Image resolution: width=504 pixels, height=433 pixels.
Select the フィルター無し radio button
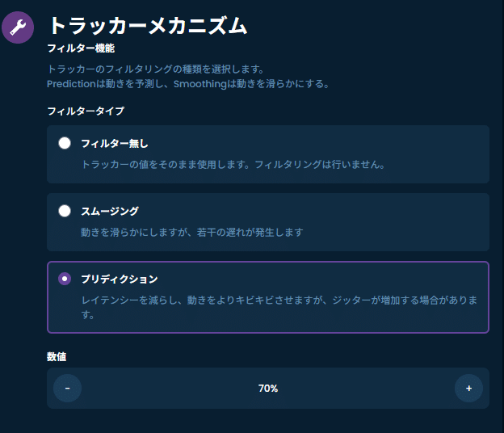coord(65,143)
